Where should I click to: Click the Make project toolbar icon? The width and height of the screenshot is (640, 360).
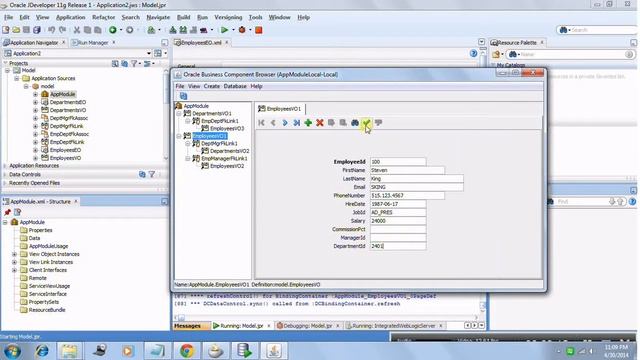coord(173,30)
